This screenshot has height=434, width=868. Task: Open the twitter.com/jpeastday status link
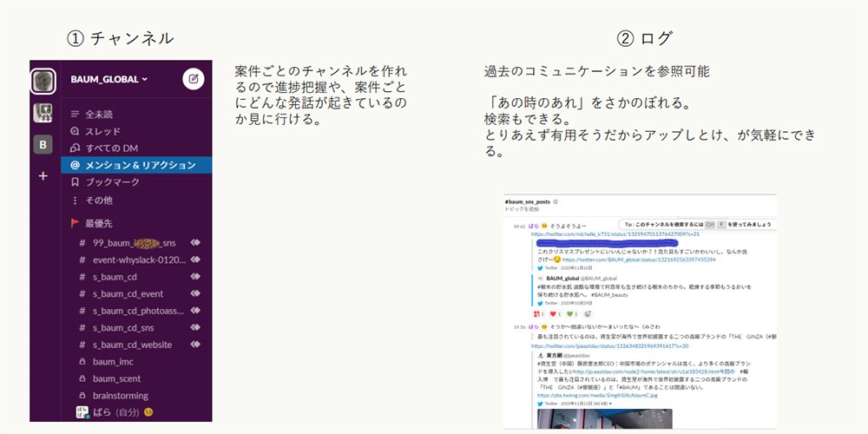tap(609, 345)
